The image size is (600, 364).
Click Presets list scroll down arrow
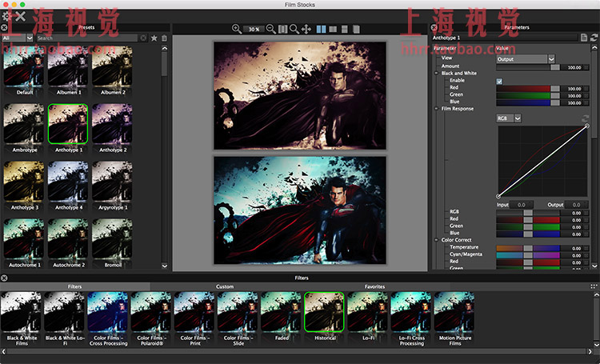tap(165, 266)
